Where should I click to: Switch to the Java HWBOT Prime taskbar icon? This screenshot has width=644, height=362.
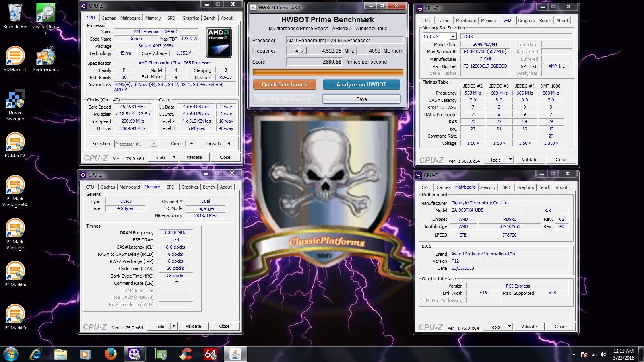(x=235, y=354)
